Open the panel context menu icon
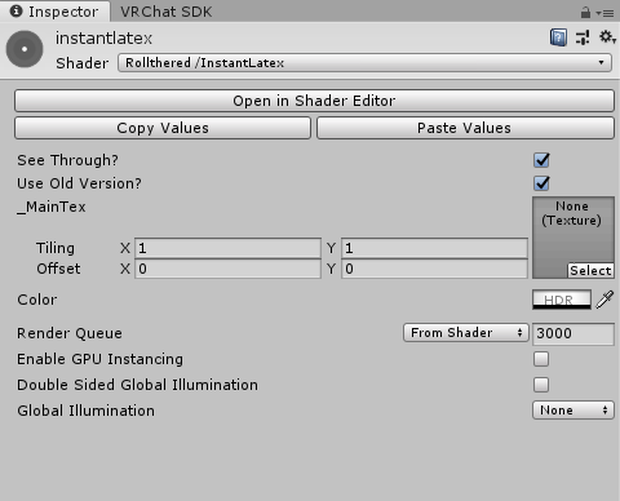620x501 pixels. (605, 13)
